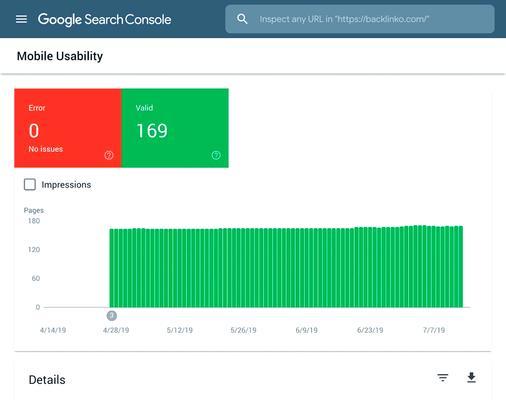Open the filter icon in Details
This screenshot has height=400, width=506.
click(443, 378)
